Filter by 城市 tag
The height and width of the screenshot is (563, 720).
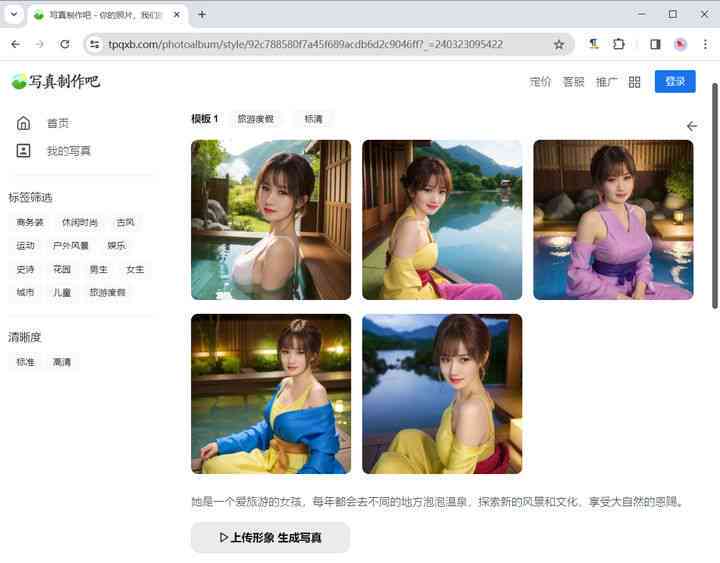tap(25, 292)
